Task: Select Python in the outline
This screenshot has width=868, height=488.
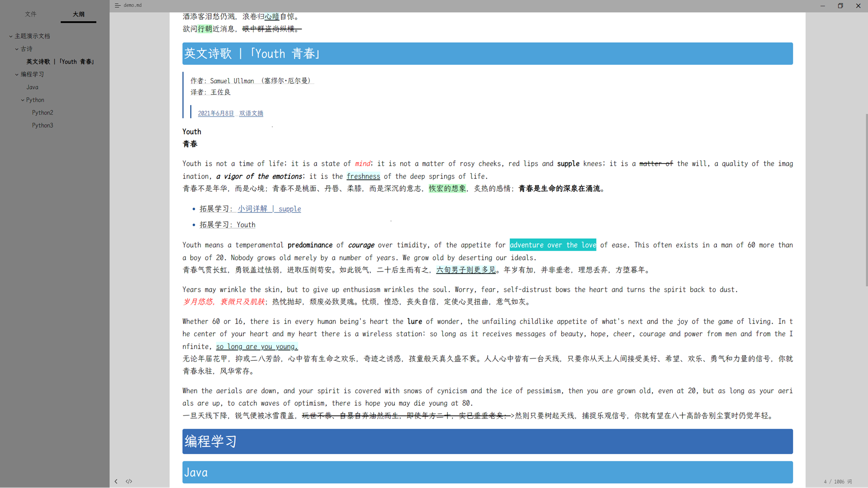Action: 35,100
